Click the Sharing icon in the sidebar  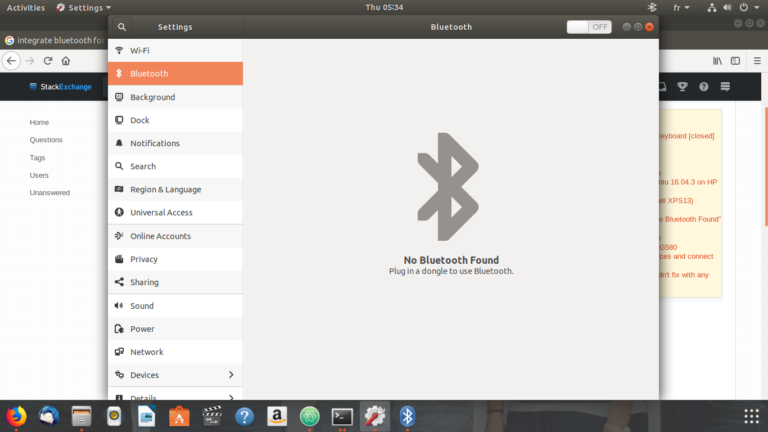pyautogui.click(x=119, y=282)
